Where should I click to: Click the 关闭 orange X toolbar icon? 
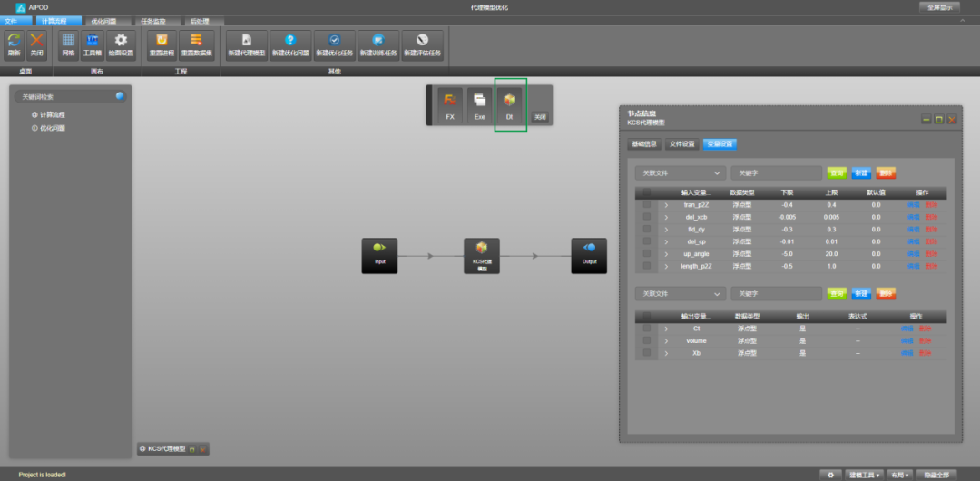click(x=37, y=41)
